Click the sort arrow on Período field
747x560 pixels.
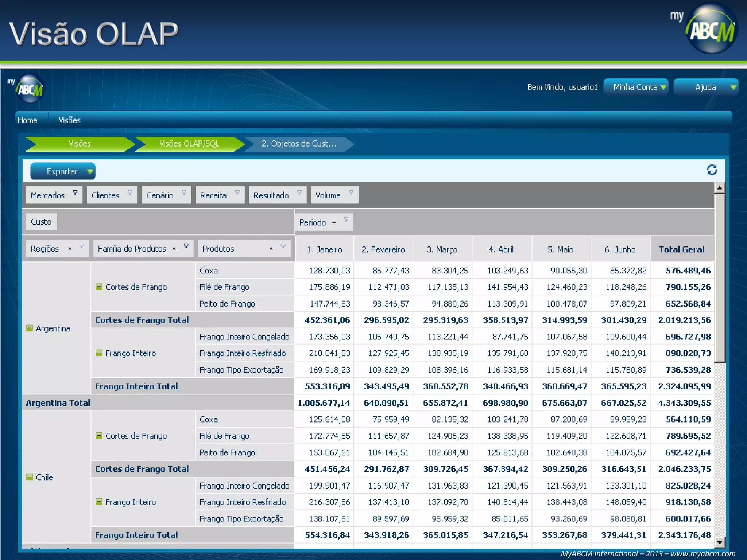pyautogui.click(x=334, y=222)
